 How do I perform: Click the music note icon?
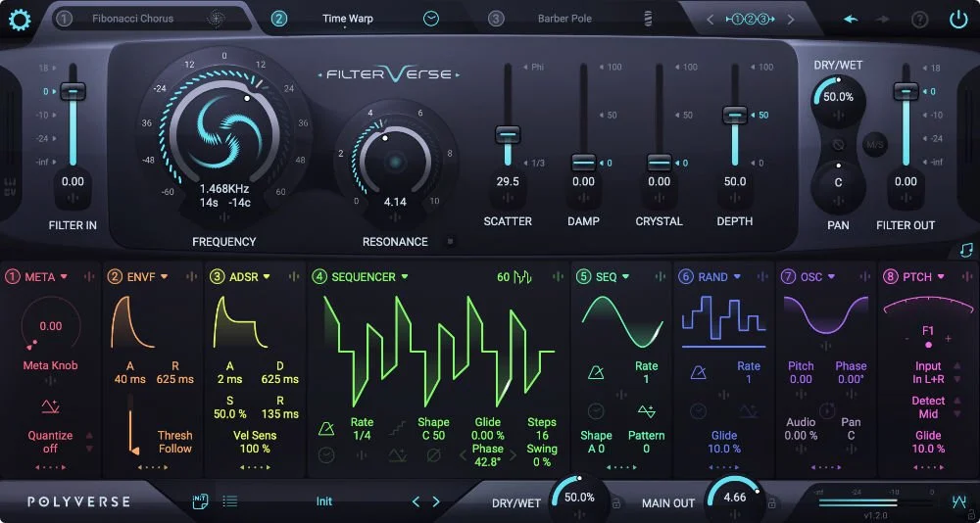coord(966,250)
